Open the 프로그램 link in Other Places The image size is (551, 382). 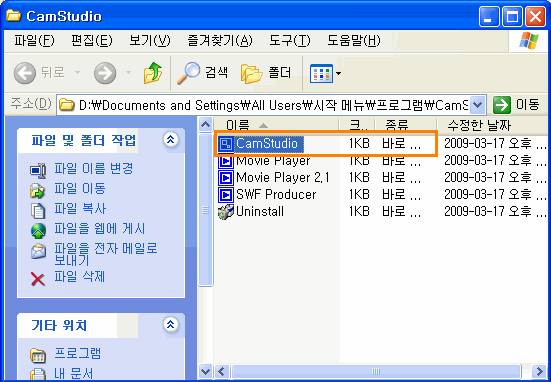[77, 353]
